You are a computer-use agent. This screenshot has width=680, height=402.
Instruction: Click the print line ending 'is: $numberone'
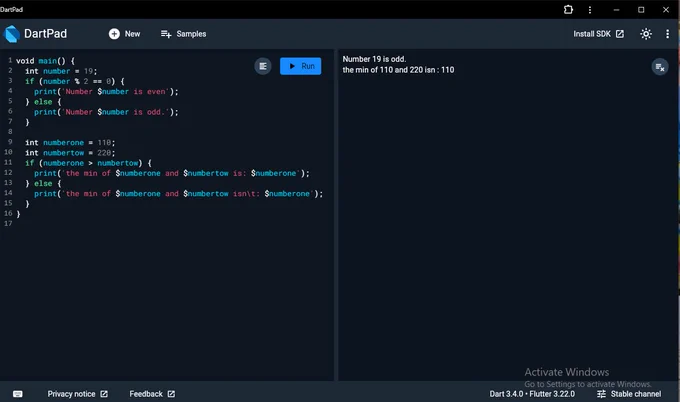(172, 173)
